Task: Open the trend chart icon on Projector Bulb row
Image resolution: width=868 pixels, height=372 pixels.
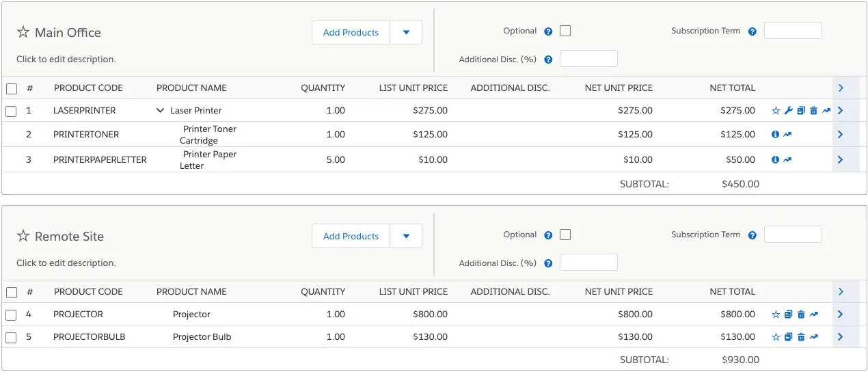Action: click(813, 337)
